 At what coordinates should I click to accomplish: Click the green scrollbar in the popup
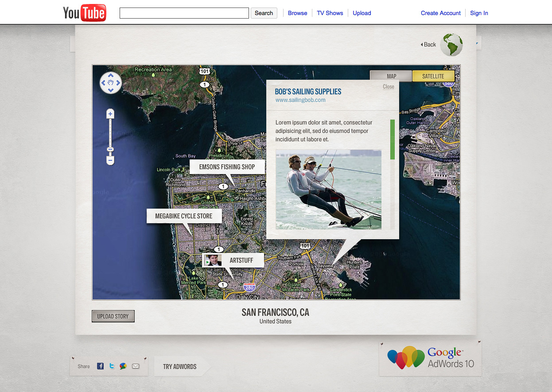click(393, 140)
